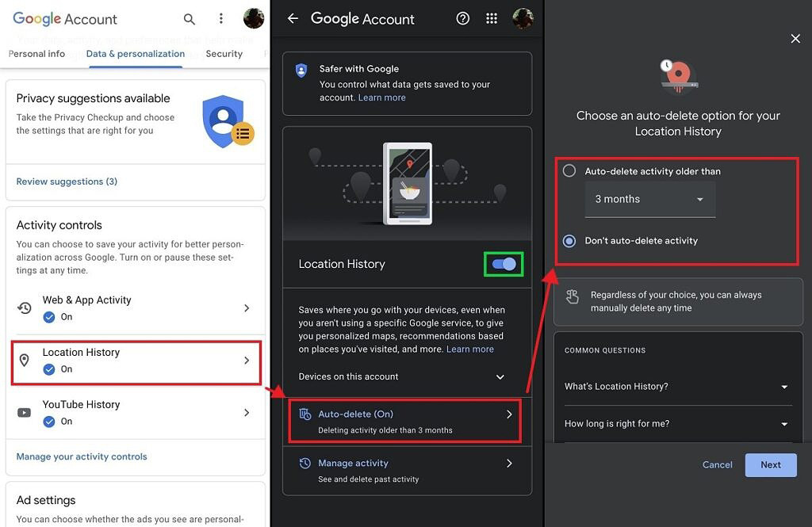The height and width of the screenshot is (527, 812).
Task: Click the search icon in light Google Account header
Action: [189, 19]
